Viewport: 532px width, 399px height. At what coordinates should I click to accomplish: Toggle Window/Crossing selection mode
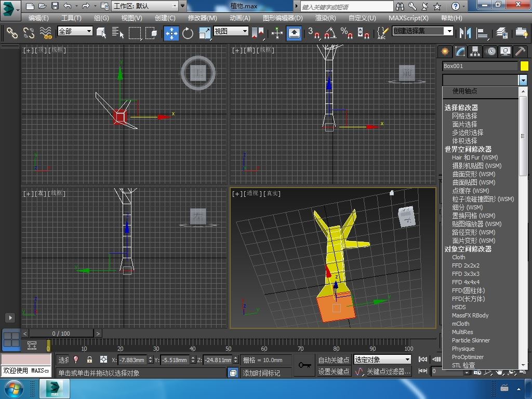151,33
